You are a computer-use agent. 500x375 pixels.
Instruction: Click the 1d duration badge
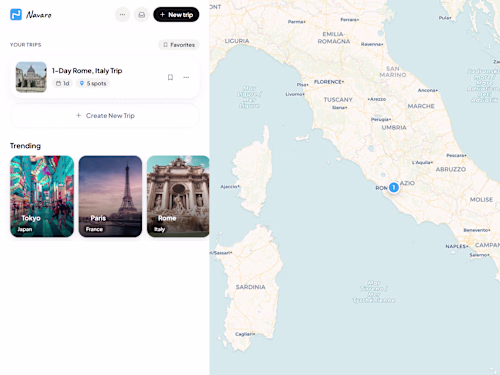(63, 83)
